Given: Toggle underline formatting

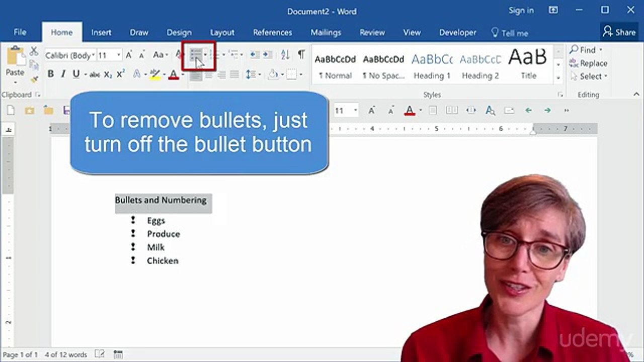Looking at the screenshot, I should (x=76, y=74).
